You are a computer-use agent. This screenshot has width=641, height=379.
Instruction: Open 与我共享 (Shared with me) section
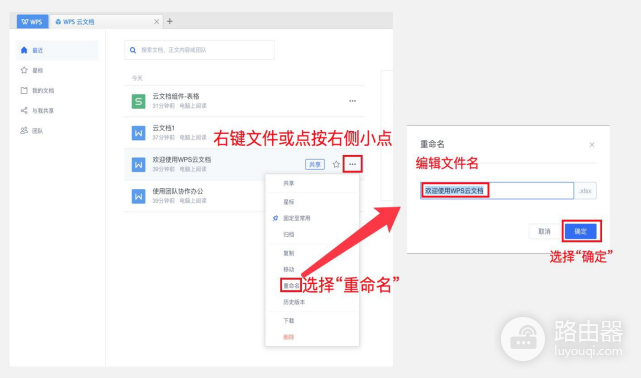coord(37,110)
